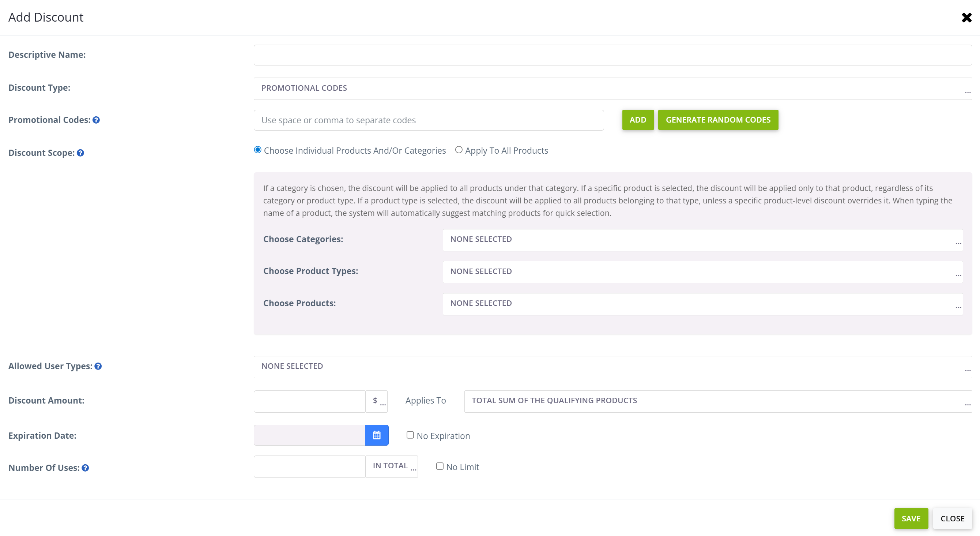This screenshot has width=980, height=536.
Task: Select Choose Individual Products And/Or Categories
Action: [x=258, y=150]
